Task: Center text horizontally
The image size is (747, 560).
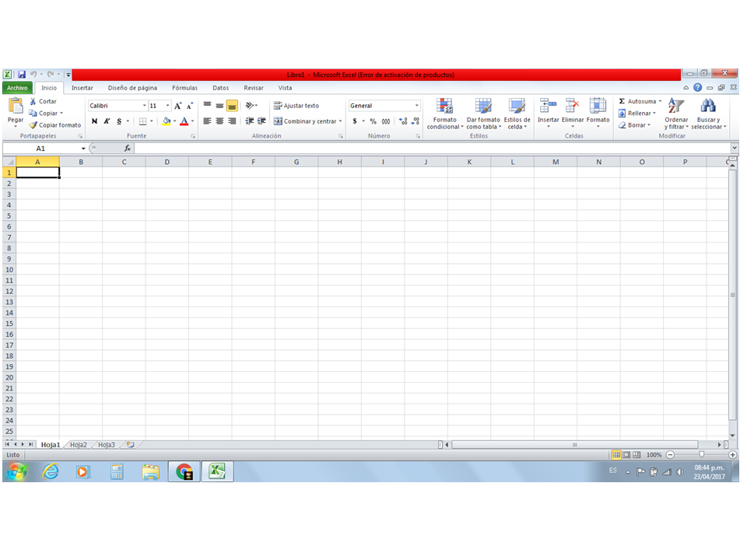Action: pyautogui.click(x=219, y=121)
